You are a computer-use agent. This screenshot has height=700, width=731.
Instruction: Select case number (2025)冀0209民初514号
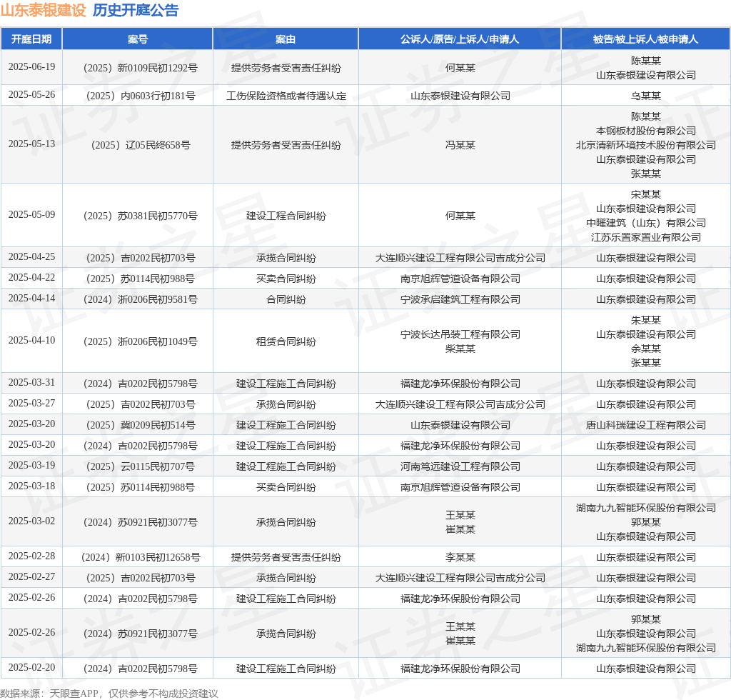click(x=141, y=425)
